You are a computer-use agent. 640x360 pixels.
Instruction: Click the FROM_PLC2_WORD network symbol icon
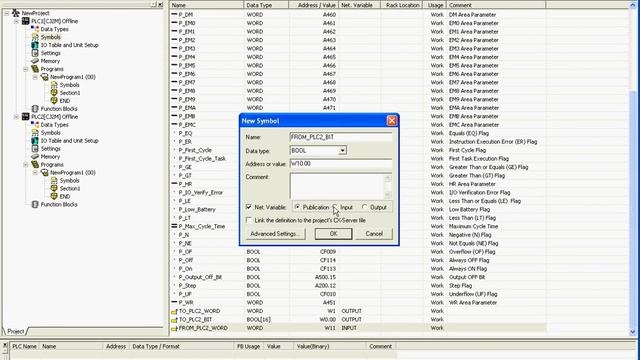(x=174, y=329)
